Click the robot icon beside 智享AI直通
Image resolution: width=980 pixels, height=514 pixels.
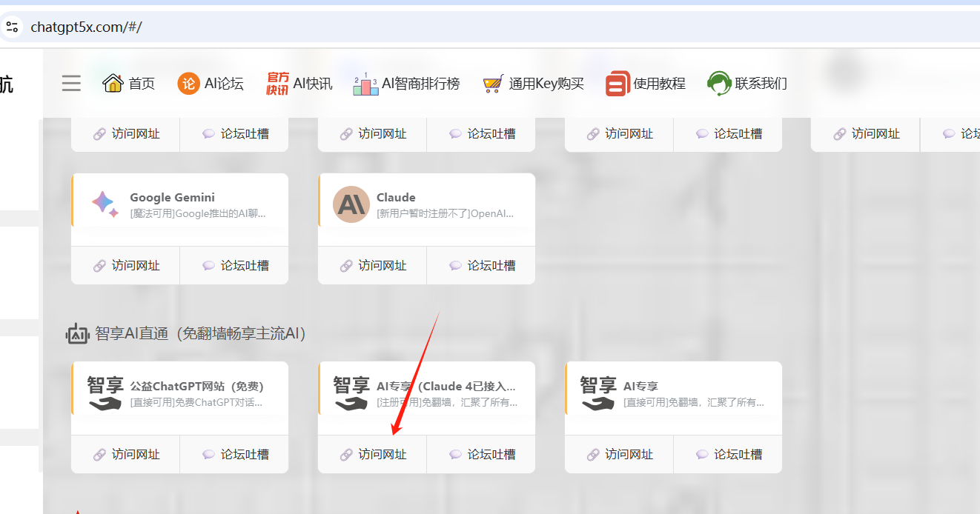[78, 333]
